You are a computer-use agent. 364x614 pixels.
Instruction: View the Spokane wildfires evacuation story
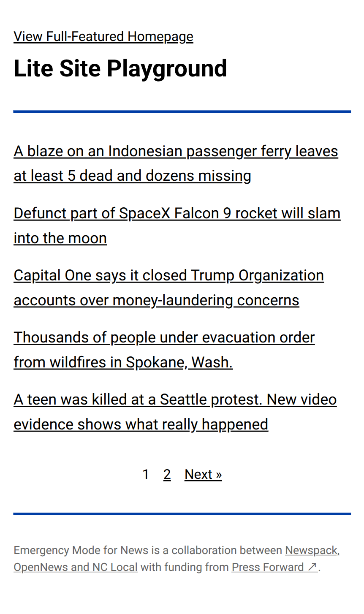[x=164, y=350]
